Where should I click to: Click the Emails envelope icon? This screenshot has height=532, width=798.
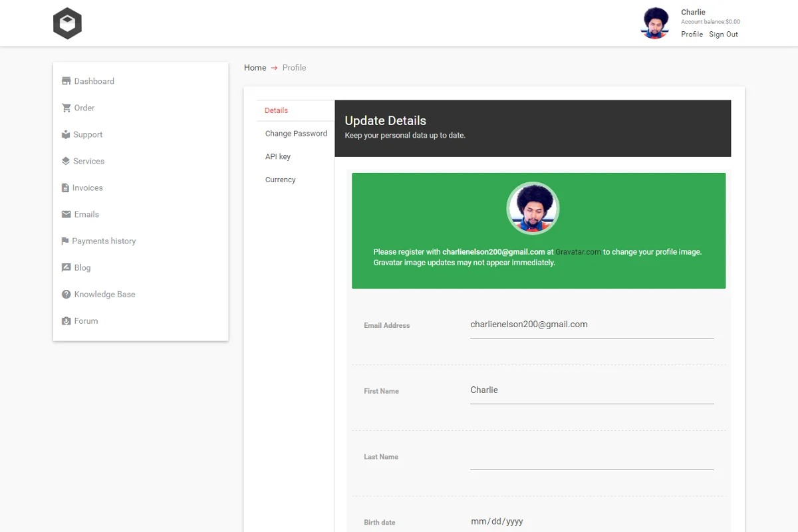[66, 214]
